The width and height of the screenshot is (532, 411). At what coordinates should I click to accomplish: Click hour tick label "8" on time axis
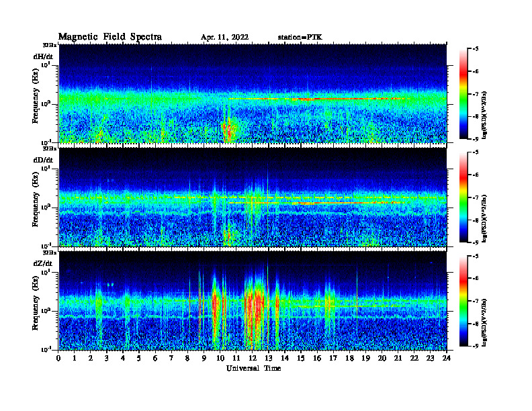tap(187, 359)
